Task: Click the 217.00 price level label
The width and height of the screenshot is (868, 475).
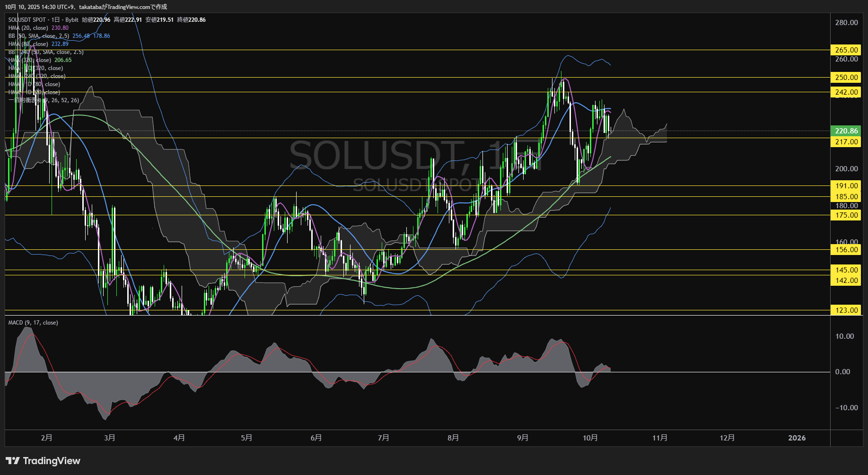Action: click(846, 142)
